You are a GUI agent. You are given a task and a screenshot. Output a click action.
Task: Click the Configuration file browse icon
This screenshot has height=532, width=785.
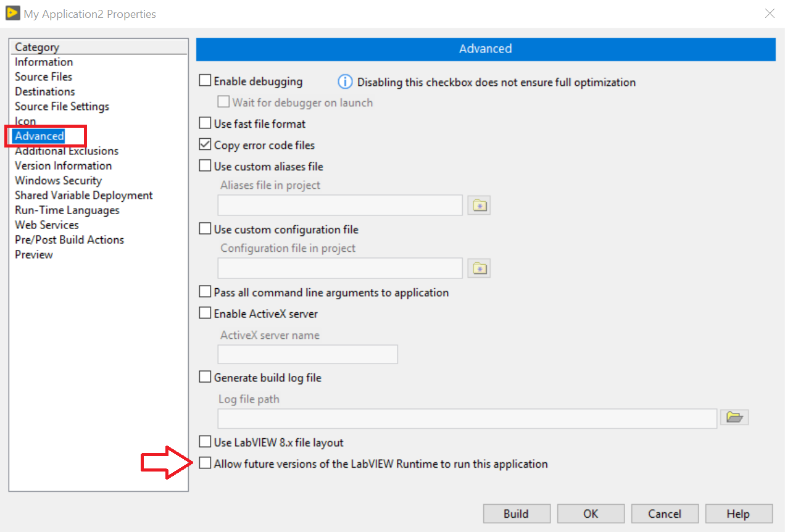(x=479, y=268)
